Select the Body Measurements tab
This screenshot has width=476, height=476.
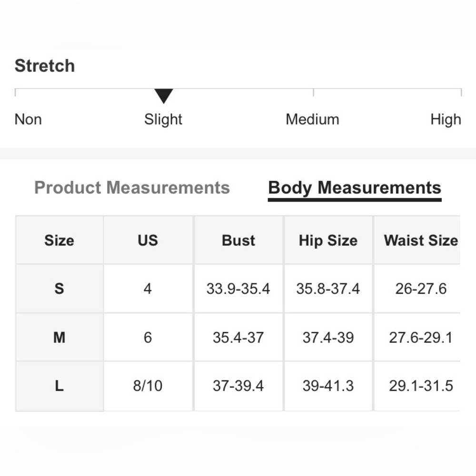click(x=355, y=188)
